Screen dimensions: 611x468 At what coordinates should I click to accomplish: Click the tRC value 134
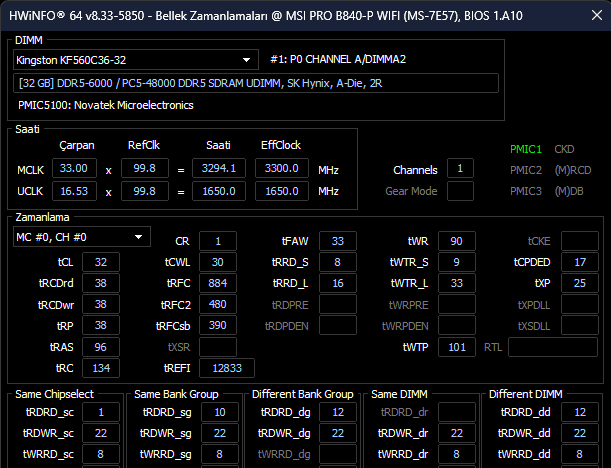click(x=101, y=368)
